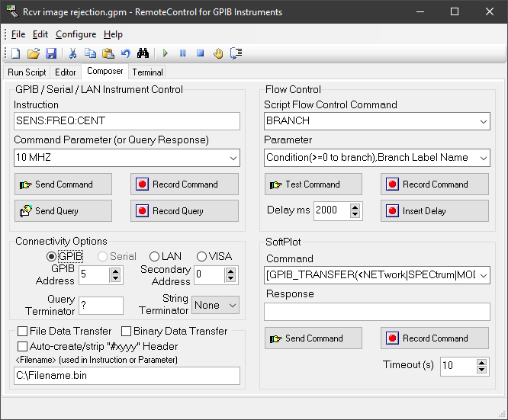Expand the Script Flow Control Command dropdown
This screenshot has height=420, width=508.
coord(484,121)
